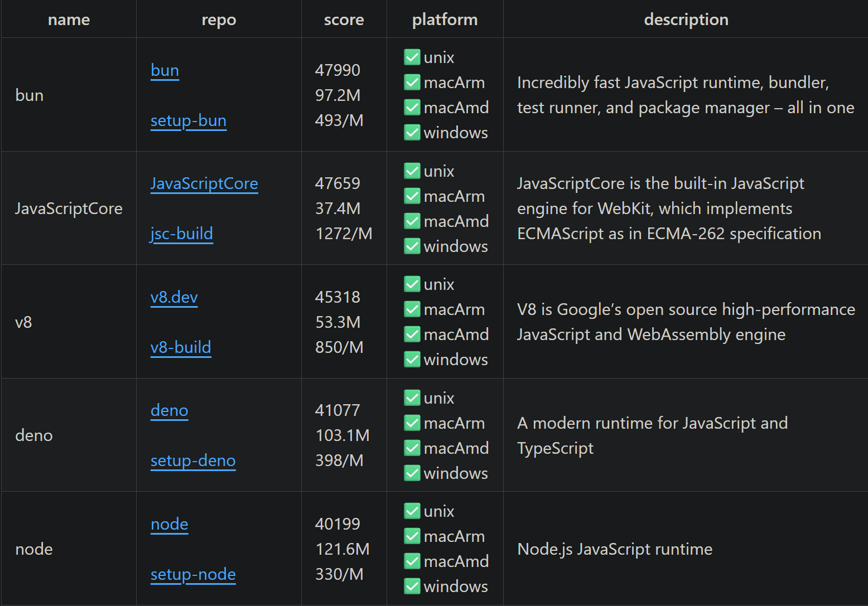Toggle the unix checkbox in deno row
This screenshot has width=868, height=606.
(412, 397)
